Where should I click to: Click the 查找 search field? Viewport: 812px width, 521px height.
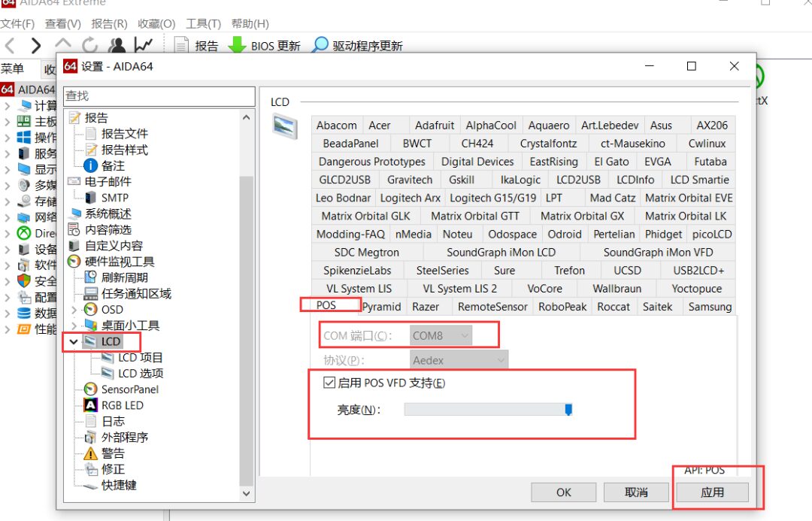(159, 95)
